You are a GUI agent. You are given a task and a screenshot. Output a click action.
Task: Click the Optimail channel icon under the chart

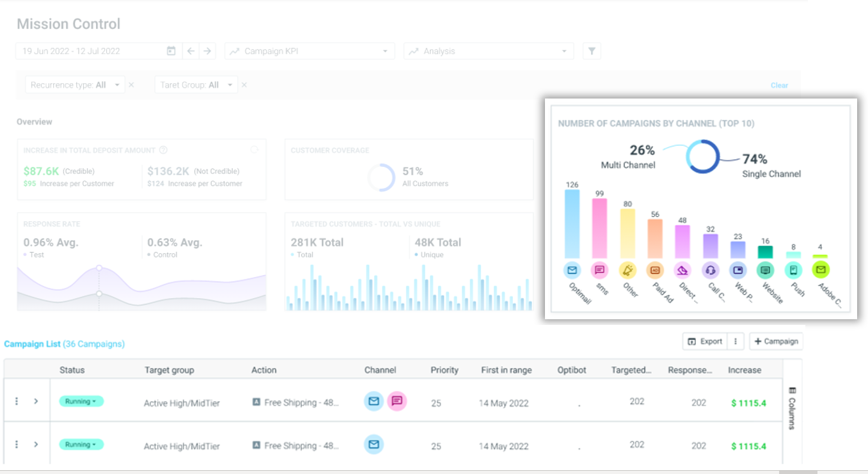572,270
